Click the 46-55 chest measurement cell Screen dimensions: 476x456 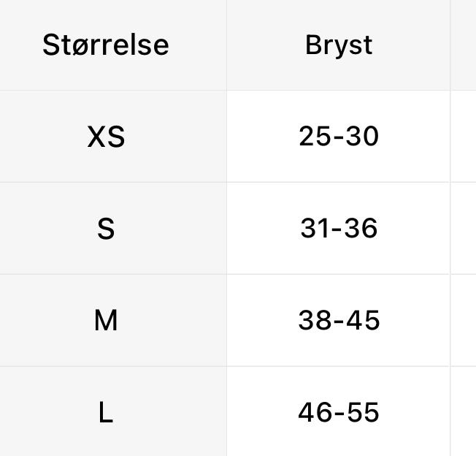[339, 411]
